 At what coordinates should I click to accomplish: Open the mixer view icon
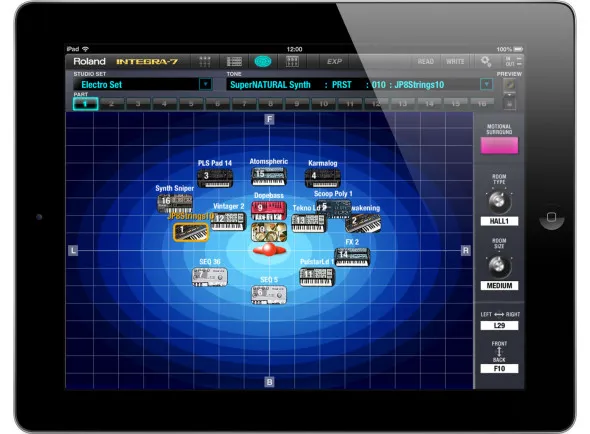(x=205, y=61)
